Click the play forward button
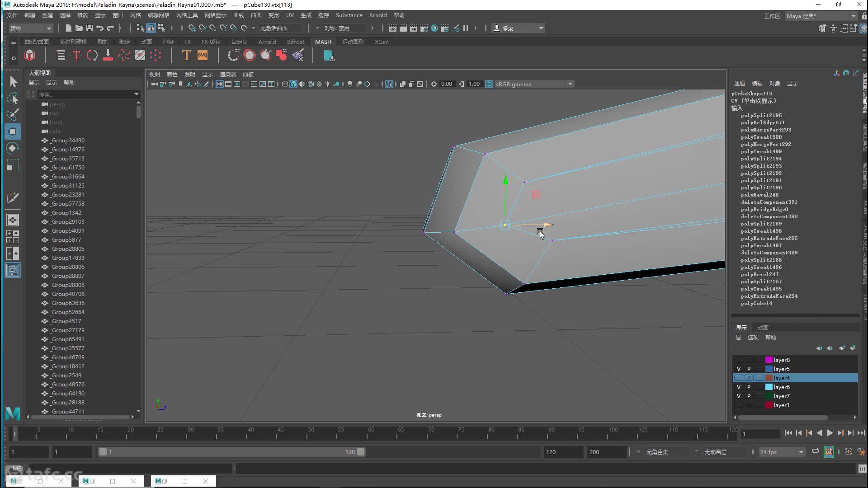868x488 pixels. click(x=830, y=433)
